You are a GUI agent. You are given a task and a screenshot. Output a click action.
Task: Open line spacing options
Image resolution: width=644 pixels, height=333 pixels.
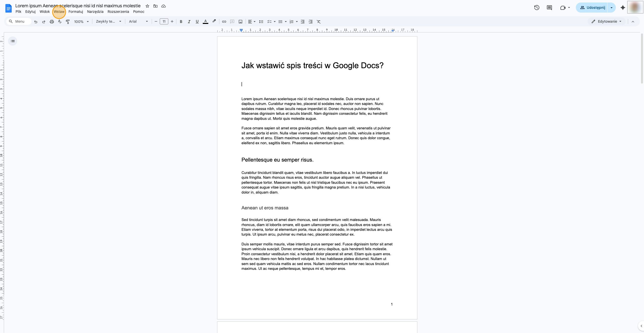(x=261, y=22)
